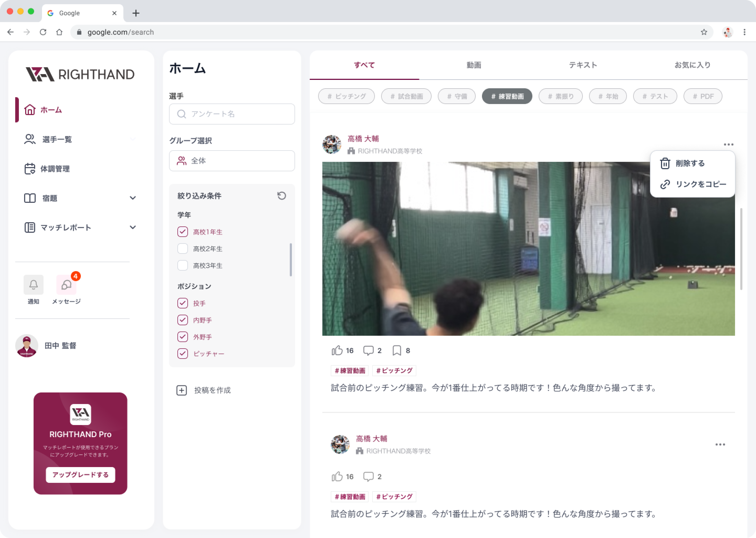
Task: Expand 選手一覧 faint chevron
Action: click(133, 139)
